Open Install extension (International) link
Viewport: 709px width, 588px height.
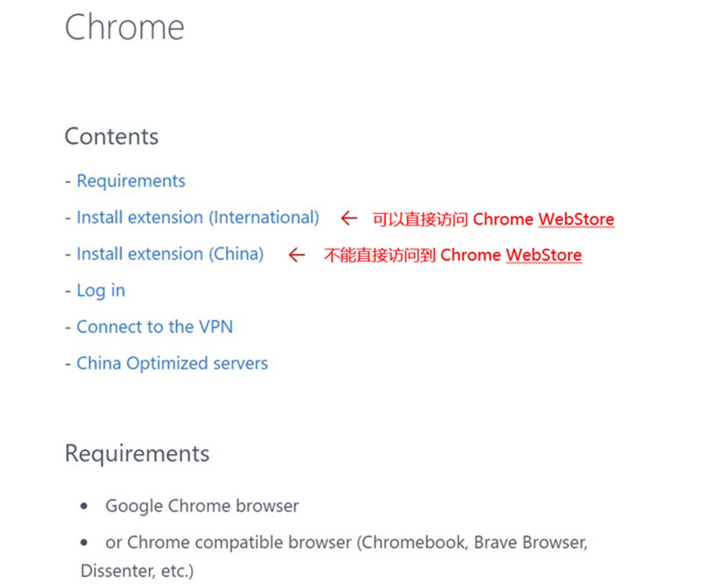198,218
